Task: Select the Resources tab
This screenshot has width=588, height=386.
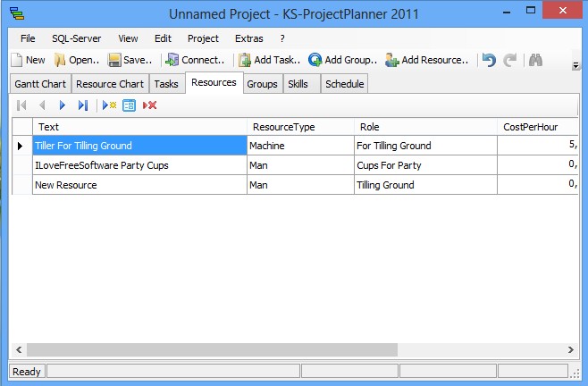Action: click(x=214, y=82)
